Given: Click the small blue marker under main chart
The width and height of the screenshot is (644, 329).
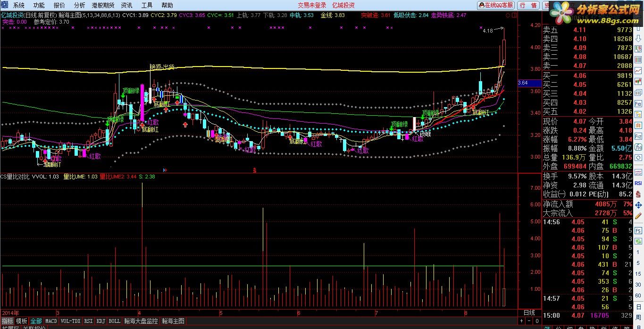Looking at the screenshot, I should pos(165,170).
